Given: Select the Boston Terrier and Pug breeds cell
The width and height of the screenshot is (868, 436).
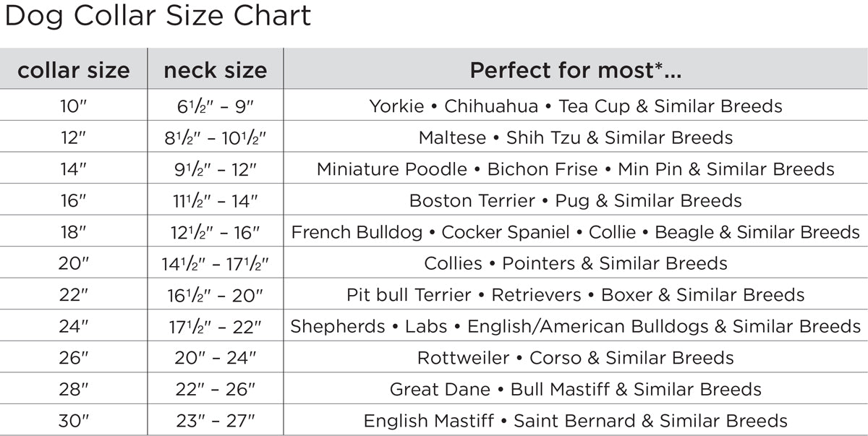Looking at the screenshot, I should 576,200.
